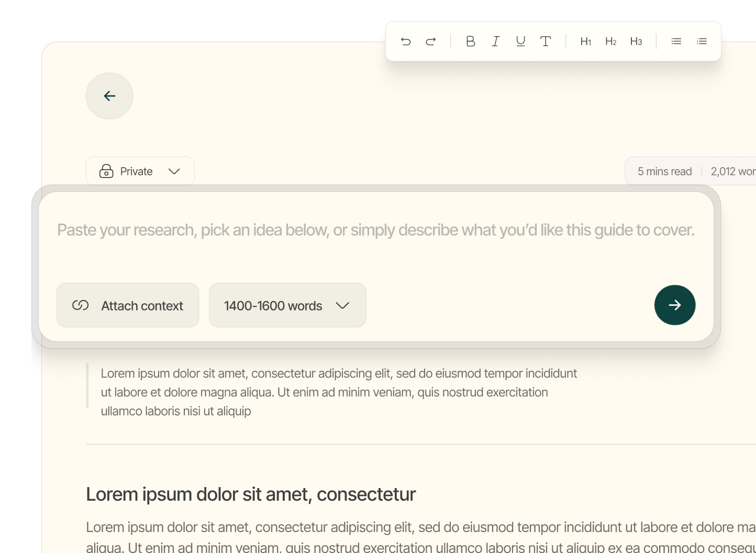The width and height of the screenshot is (756, 553).
Task: Apply Heading 1 formatting
Action: pyautogui.click(x=586, y=41)
